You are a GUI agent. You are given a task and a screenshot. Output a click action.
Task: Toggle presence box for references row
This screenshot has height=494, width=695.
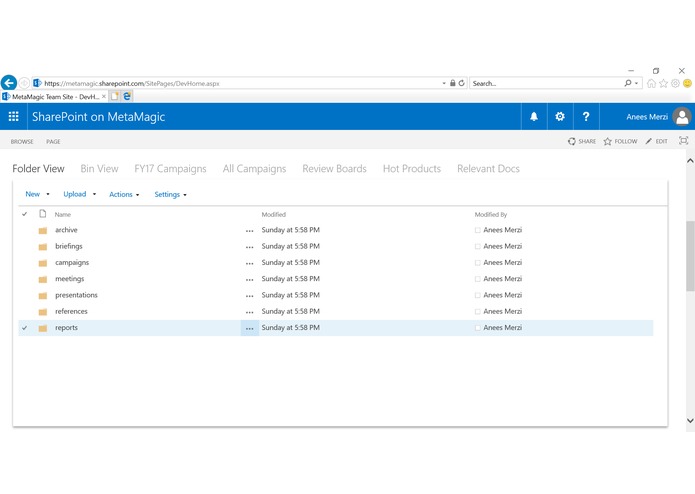click(x=477, y=311)
